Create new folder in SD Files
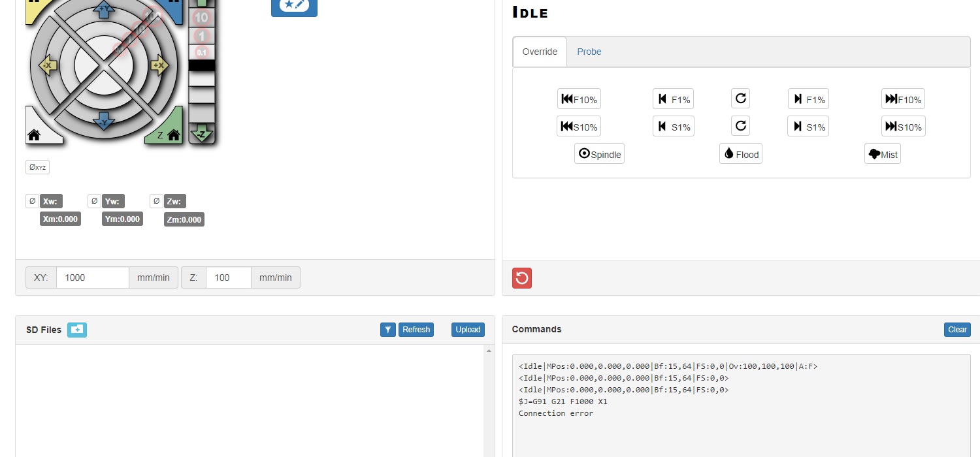Image resolution: width=980 pixels, height=457 pixels. click(x=77, y=330)
